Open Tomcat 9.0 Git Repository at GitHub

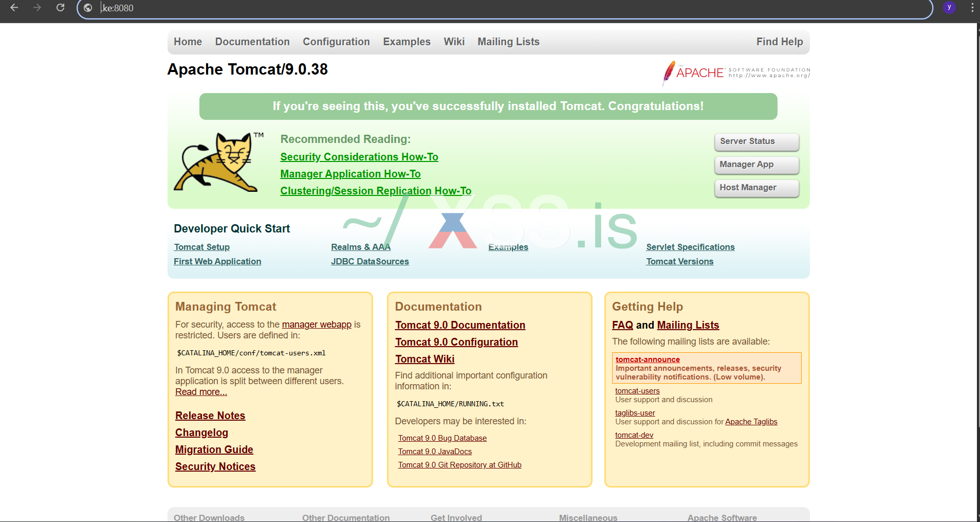click(459, 465)
